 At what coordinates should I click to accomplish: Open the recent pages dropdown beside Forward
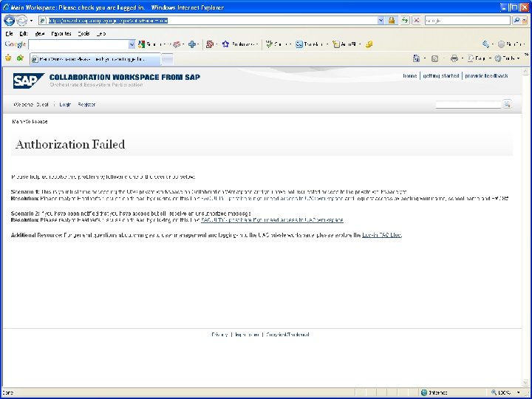[32, 21]
